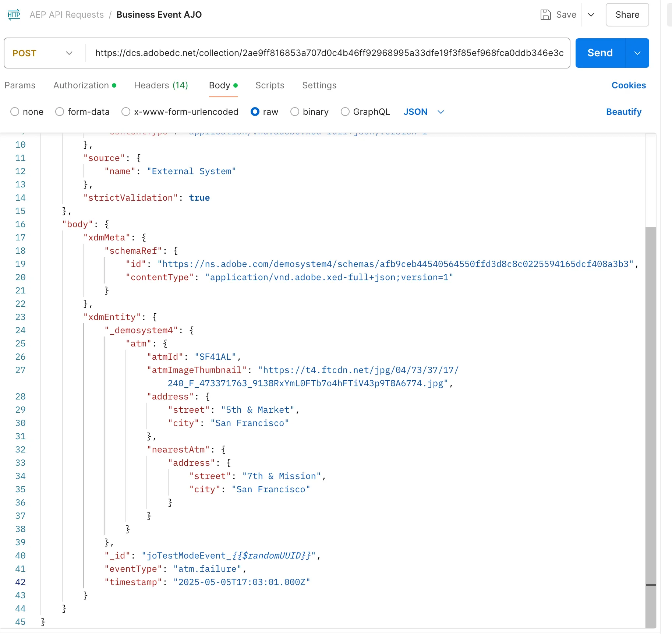The width and height of the screenshot is (672, 634).
Task: Click the schemaRef id URL on line 19
Action: coord(396,264)
